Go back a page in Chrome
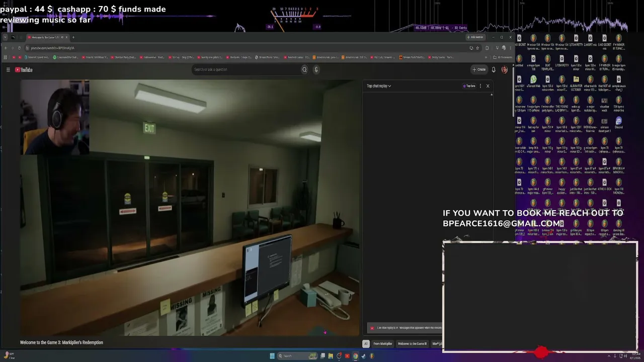 (6, 48)
